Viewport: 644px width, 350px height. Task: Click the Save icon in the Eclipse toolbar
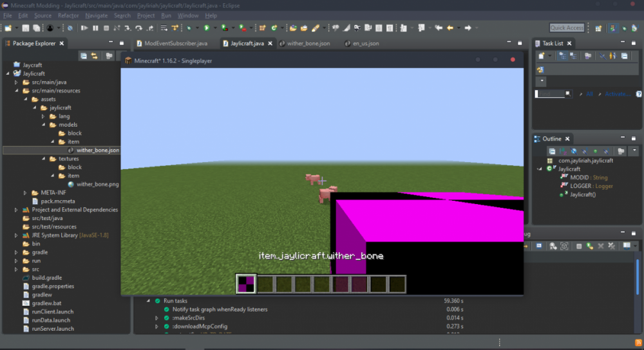coord(26,28)
